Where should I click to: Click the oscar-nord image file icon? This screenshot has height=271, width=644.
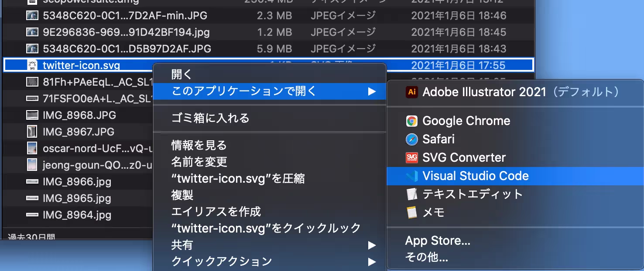tap(32, 148)
